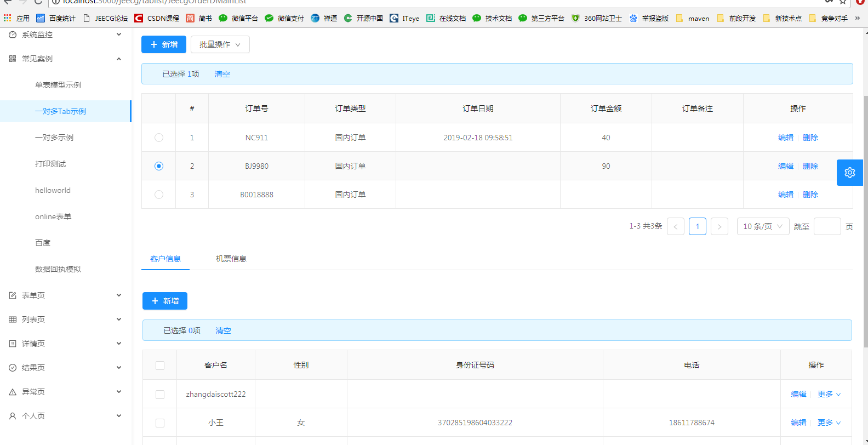868x445 pixels.
Task: Open the 微信平台 bookmark
Action: click(x=238, y=18)
